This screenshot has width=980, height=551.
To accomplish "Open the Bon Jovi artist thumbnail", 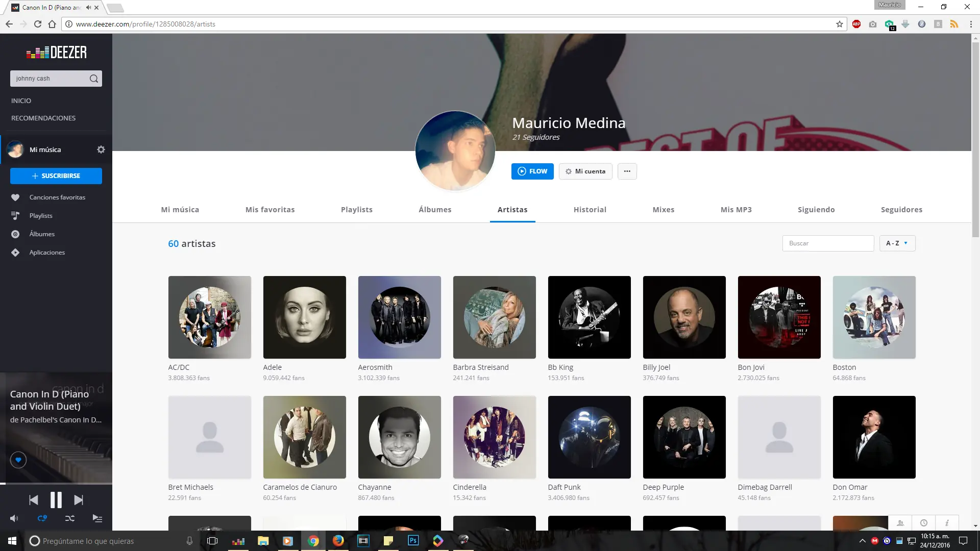I will (779, 317).
